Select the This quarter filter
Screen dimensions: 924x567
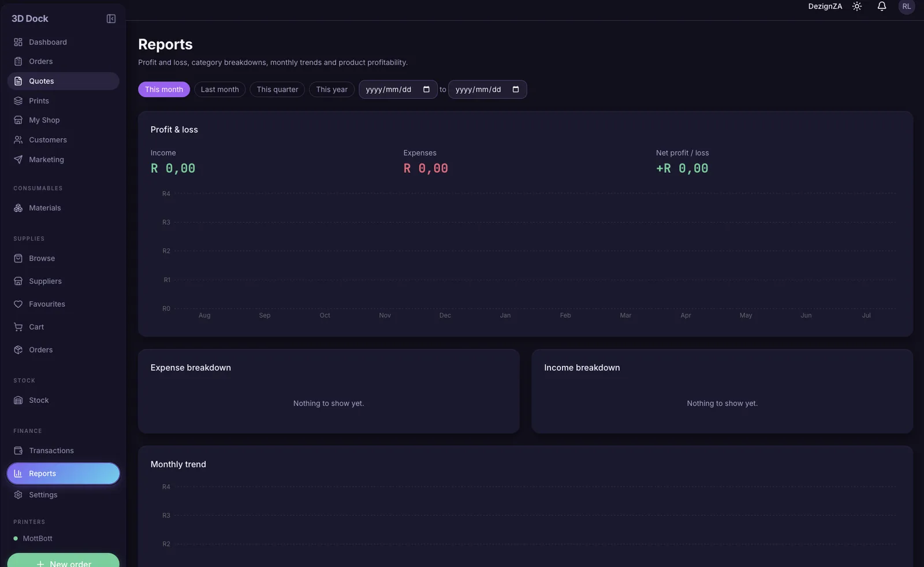coord(277,90)
